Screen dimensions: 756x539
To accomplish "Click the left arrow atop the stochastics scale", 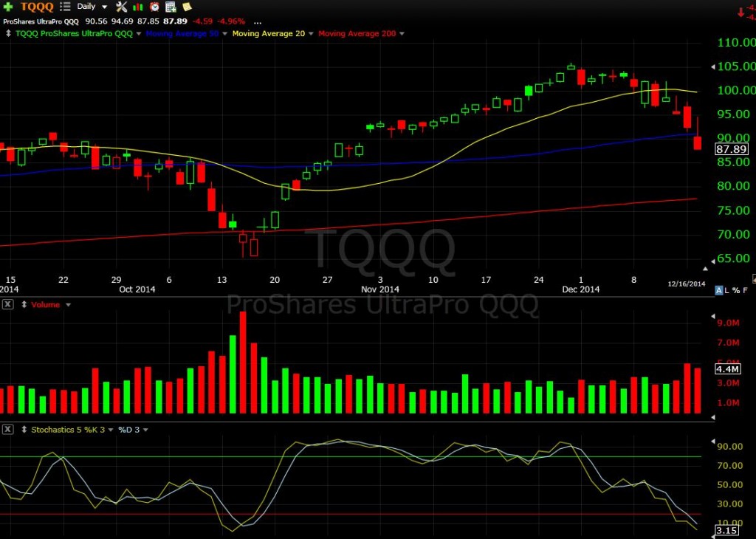I will click(x=713, y=441).
